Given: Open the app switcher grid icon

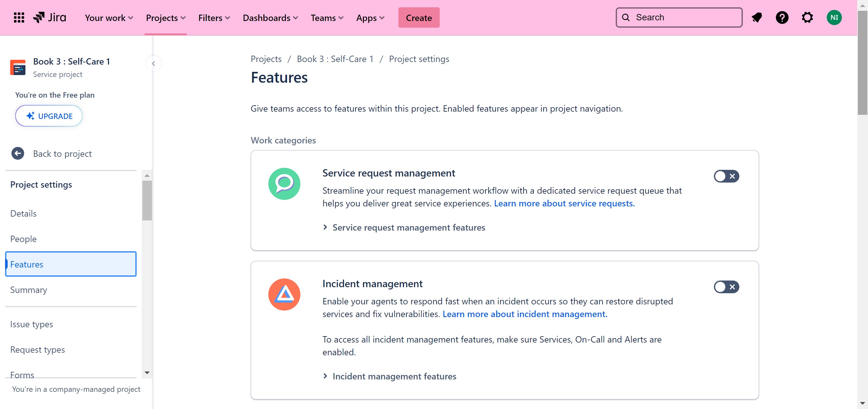Looking at the screenshot, I should tap(19, 17).
